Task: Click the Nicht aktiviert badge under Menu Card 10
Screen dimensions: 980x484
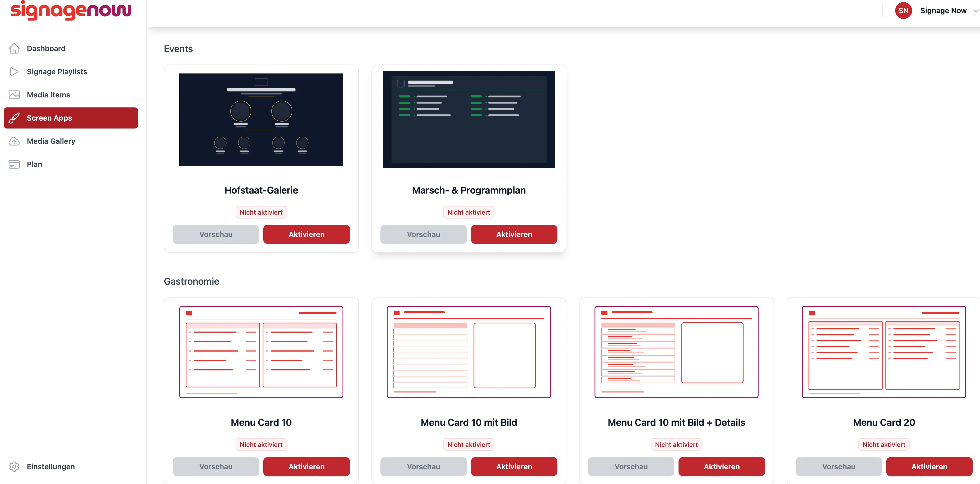Action: 261,445
